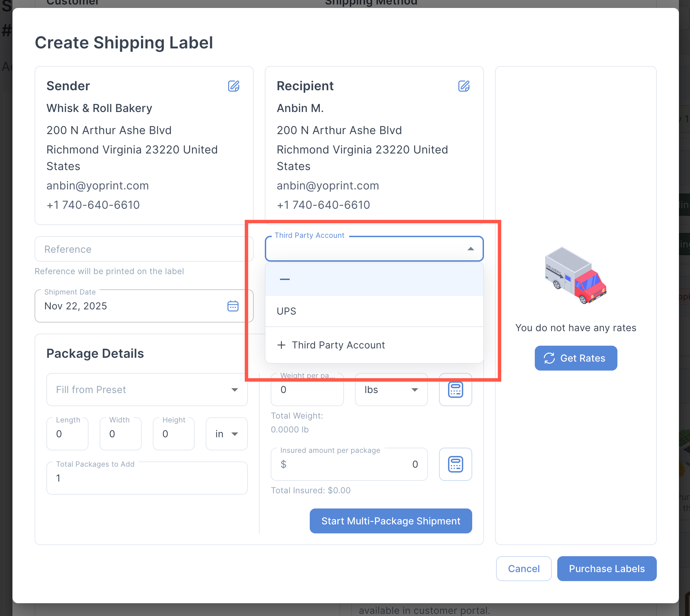Open the Shipment Date calendar icon
This screenshot has width=690, height=616.
pyautogui.click(x=233, y=306)
